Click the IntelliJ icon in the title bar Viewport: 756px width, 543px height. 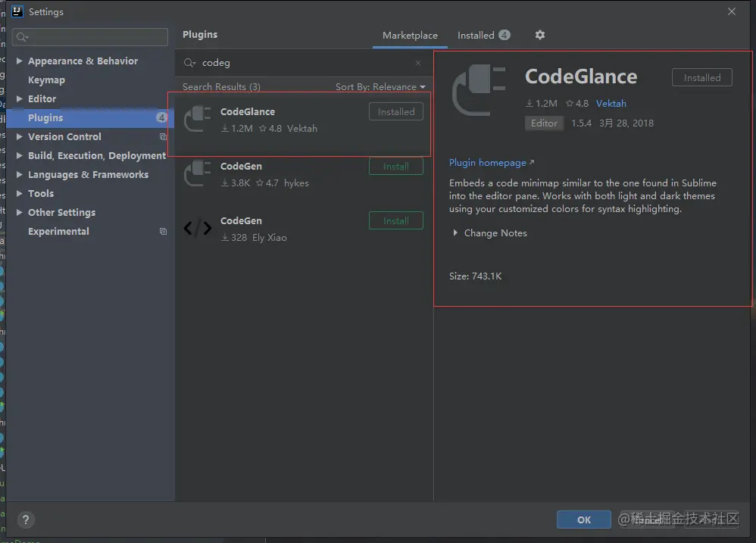[17, 11]
